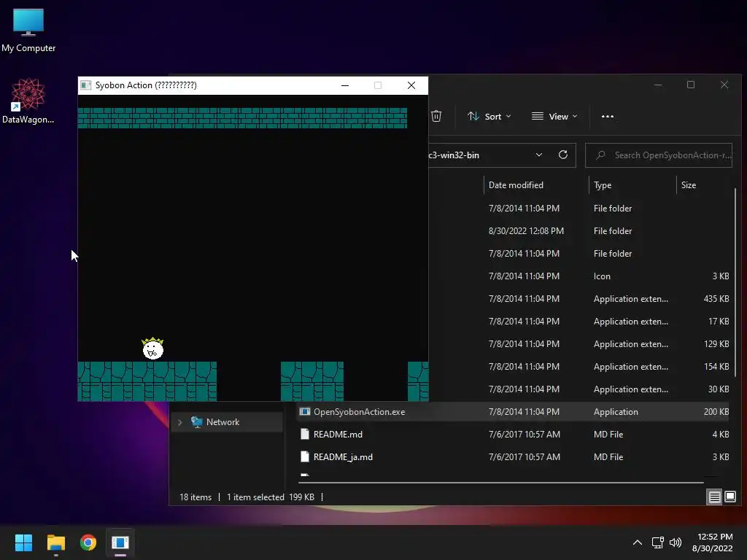Close the Syobon Action game window
Screen dimensions: 747x560
[x=411, y=85]
